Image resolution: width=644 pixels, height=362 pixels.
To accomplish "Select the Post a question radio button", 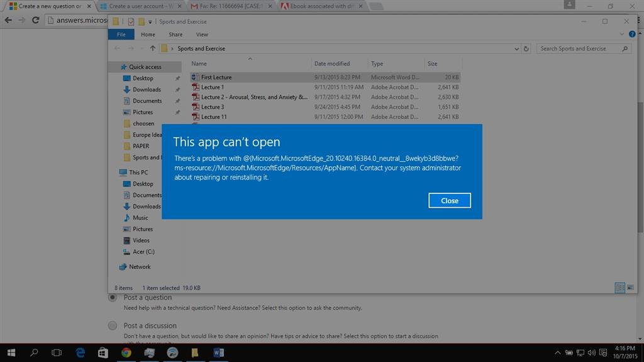I will [112, 297].
